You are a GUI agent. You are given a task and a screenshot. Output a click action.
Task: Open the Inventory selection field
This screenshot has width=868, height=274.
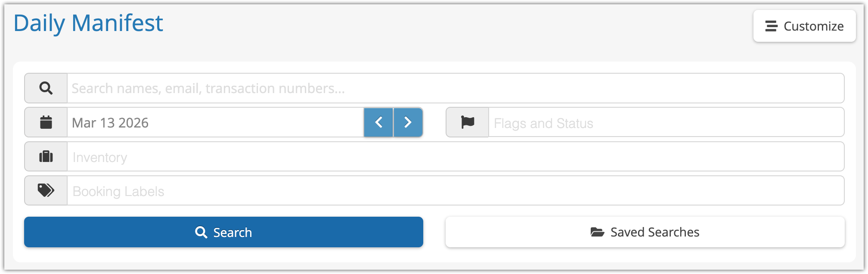click(x=455, y=157)
